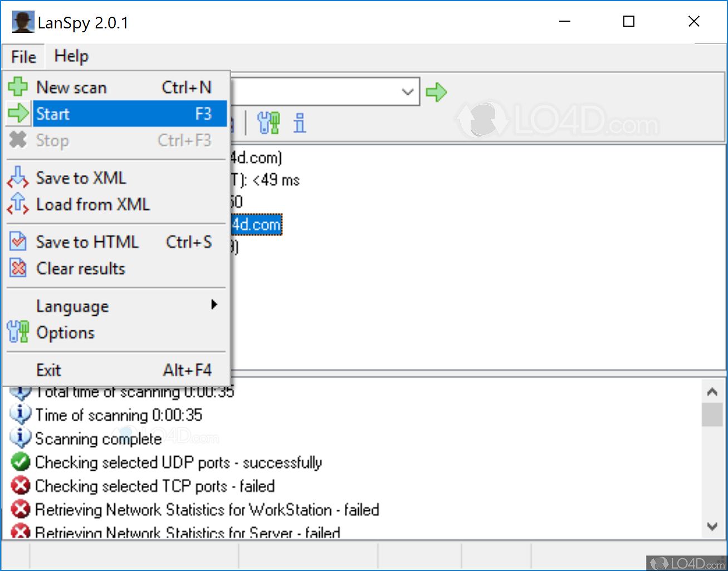Viewport: 728px width, 571px height.
Task: Click red X icon of WorkStation statistics entry
Action: click(21, 509)
